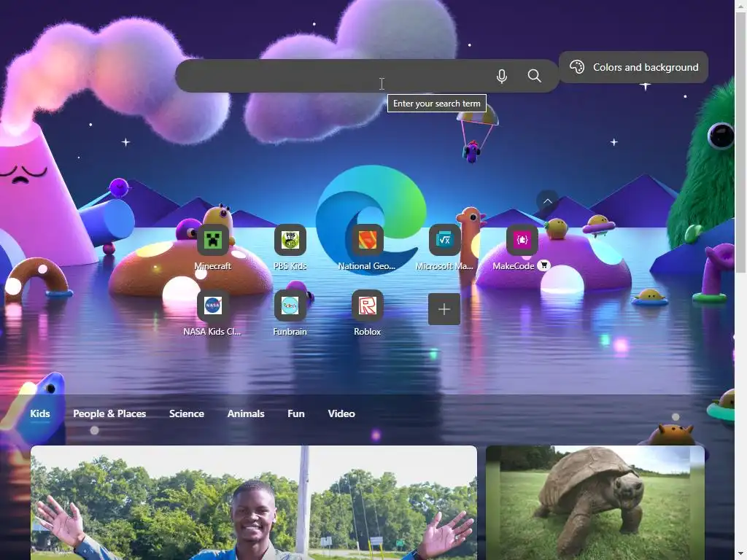Open the National Geographic quick link tile
Viewport: 747px width, 560px height.
click(367, 240)
